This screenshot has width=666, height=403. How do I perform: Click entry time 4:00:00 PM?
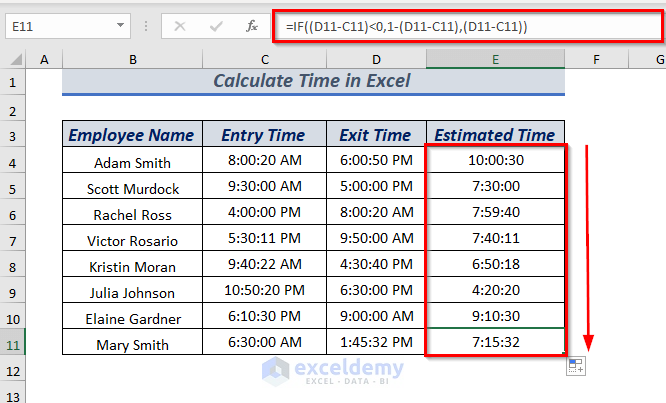pyautogui.click(x=265, y=212)
